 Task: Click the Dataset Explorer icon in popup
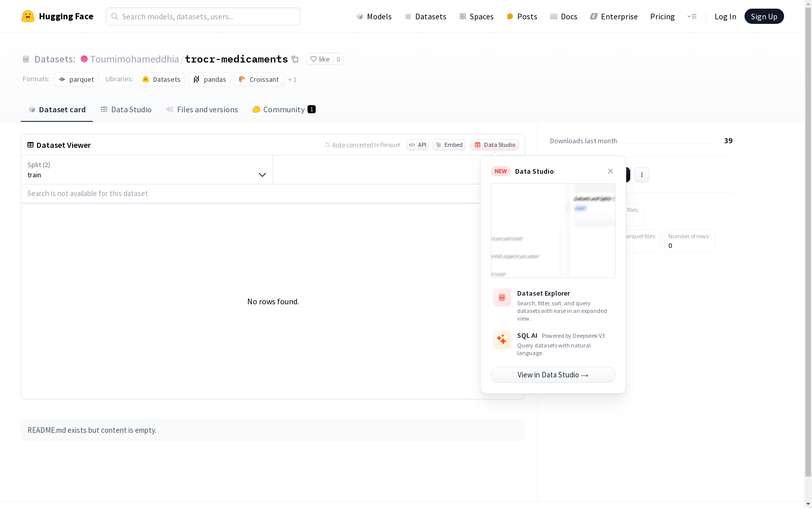502,298
